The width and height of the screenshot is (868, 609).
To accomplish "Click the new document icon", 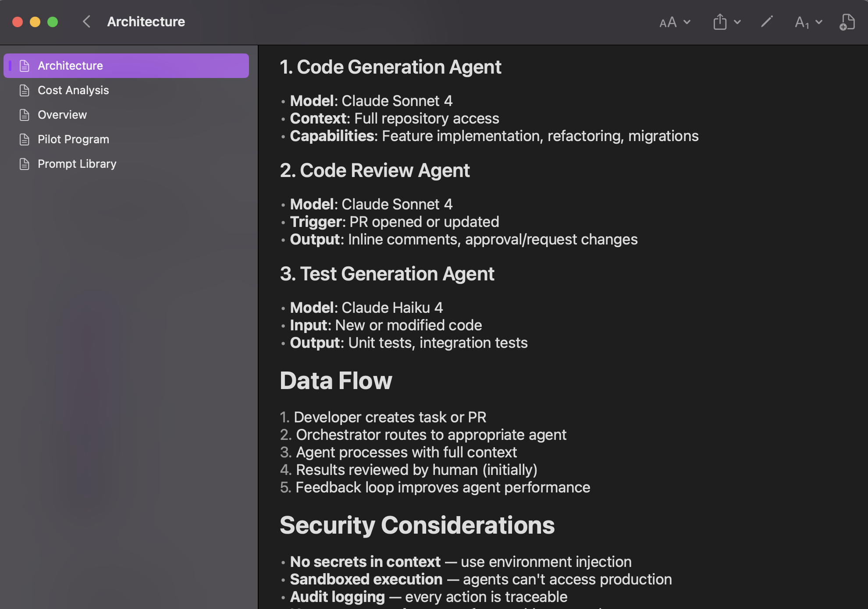I will (847, 22).
